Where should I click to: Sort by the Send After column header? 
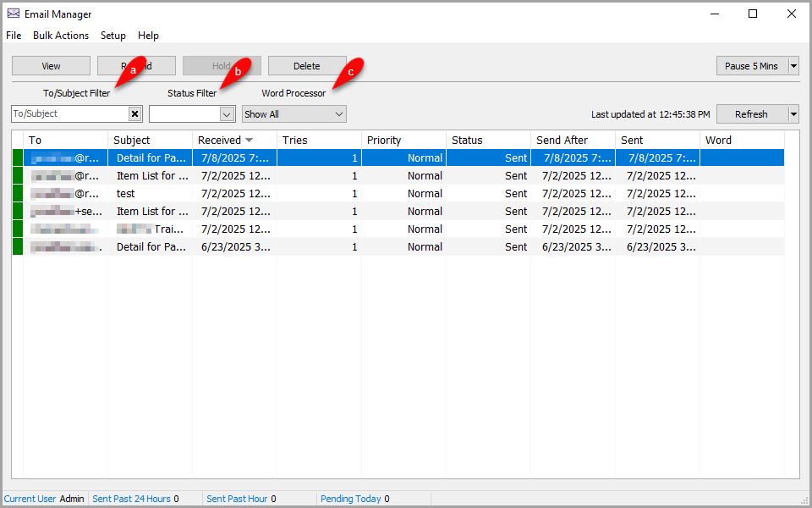[x=573, y=140]
